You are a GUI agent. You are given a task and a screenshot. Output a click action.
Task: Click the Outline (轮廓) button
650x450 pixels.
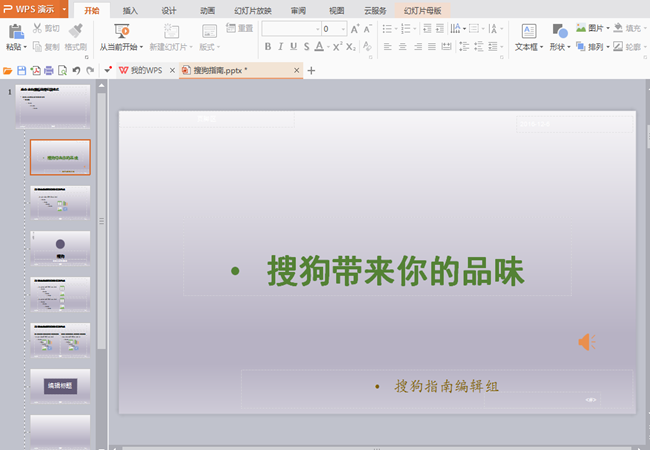pos(628,47)
